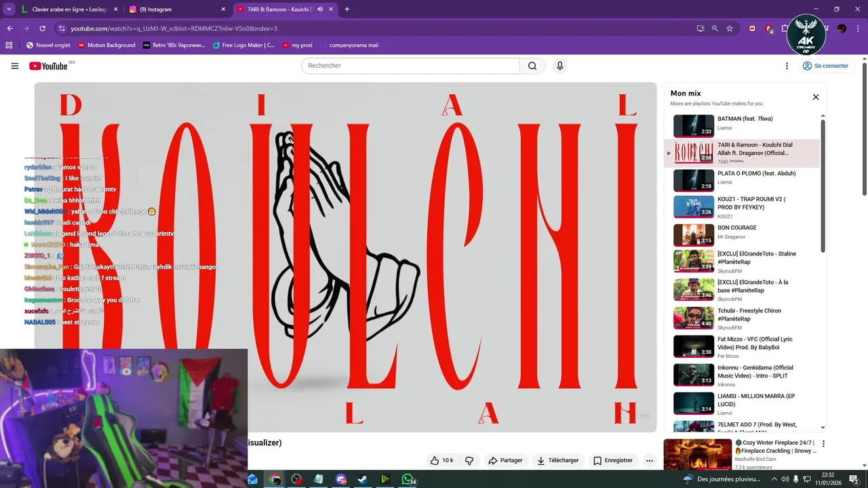The height and width of the screenshot is (488, 868).
Task: Open the Motion Background bookmark
Action: 106,45
